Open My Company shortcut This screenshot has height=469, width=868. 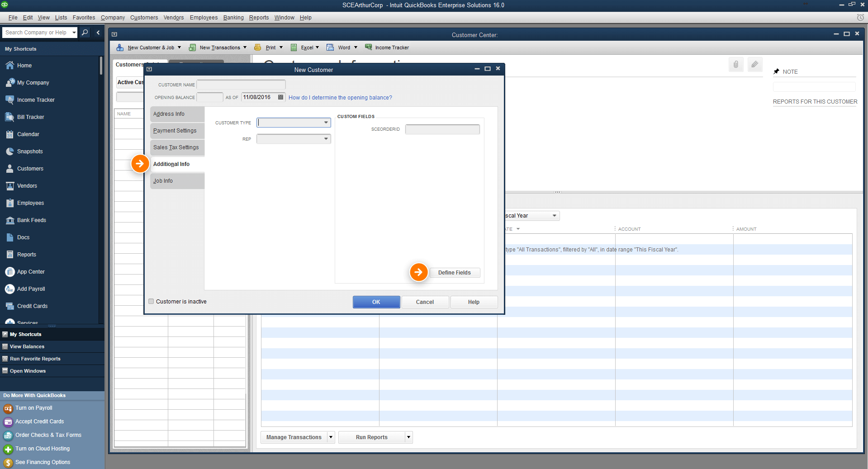(33, 83)
